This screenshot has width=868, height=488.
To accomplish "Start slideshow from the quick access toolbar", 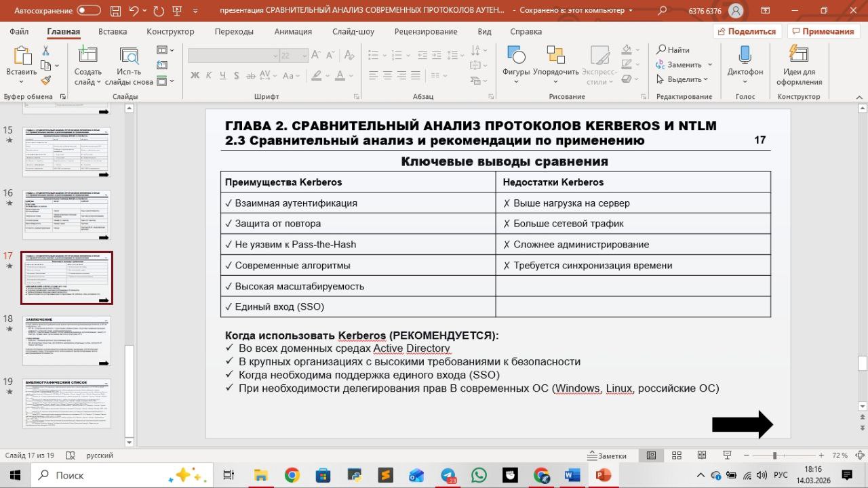I will tap(178, 10).
